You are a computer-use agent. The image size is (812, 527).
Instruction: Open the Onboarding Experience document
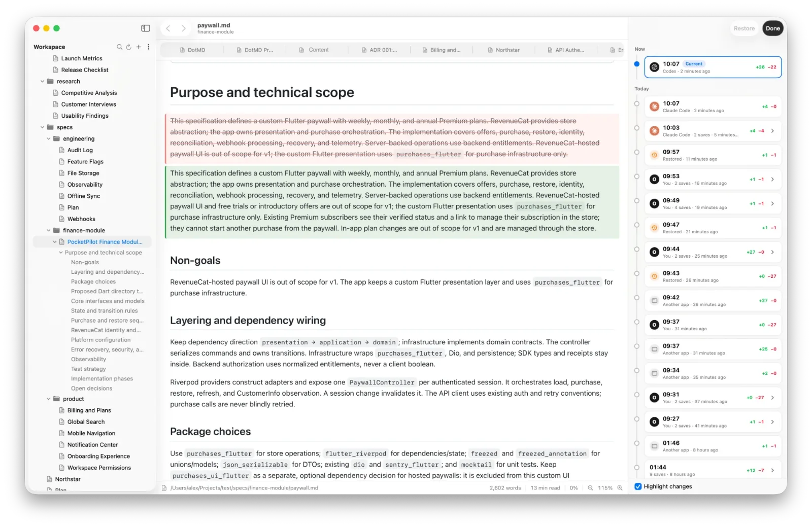click(98, 456)
